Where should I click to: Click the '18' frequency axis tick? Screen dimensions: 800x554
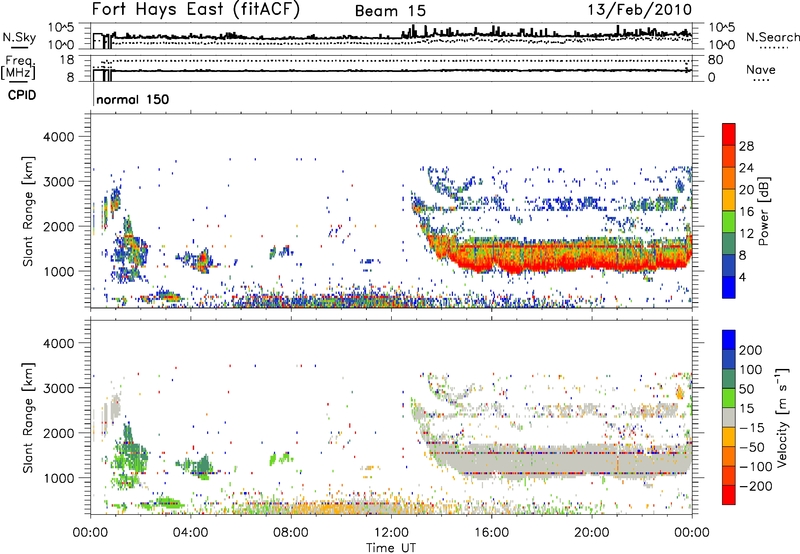click(x=67, y=60)
